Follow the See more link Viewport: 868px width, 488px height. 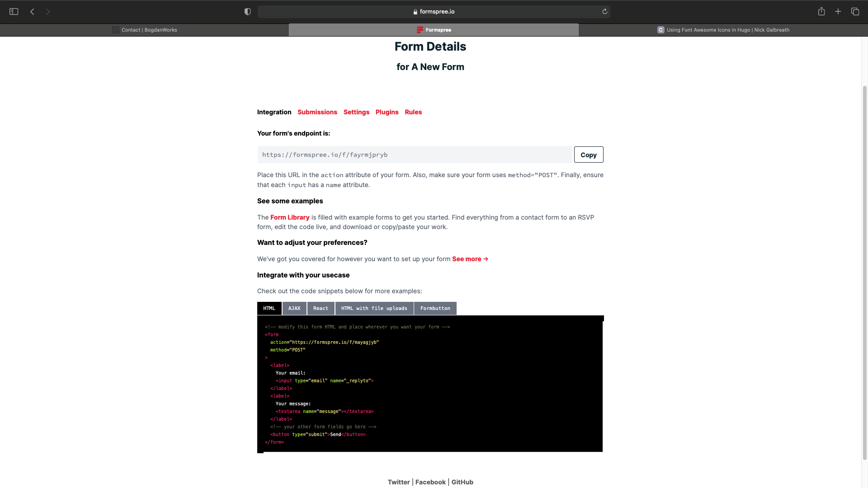(470, 259)
